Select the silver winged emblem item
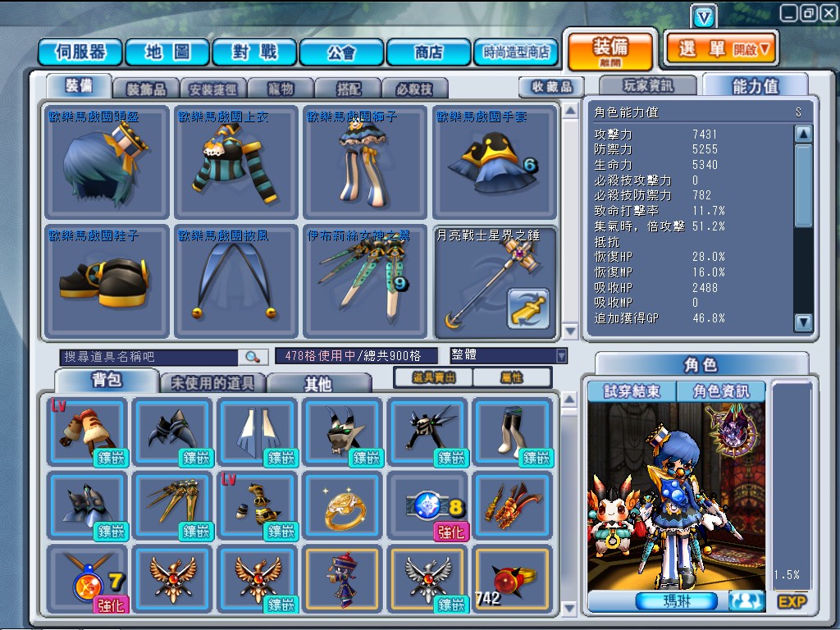Screen dimensions: 840x630 click(427, 579)
